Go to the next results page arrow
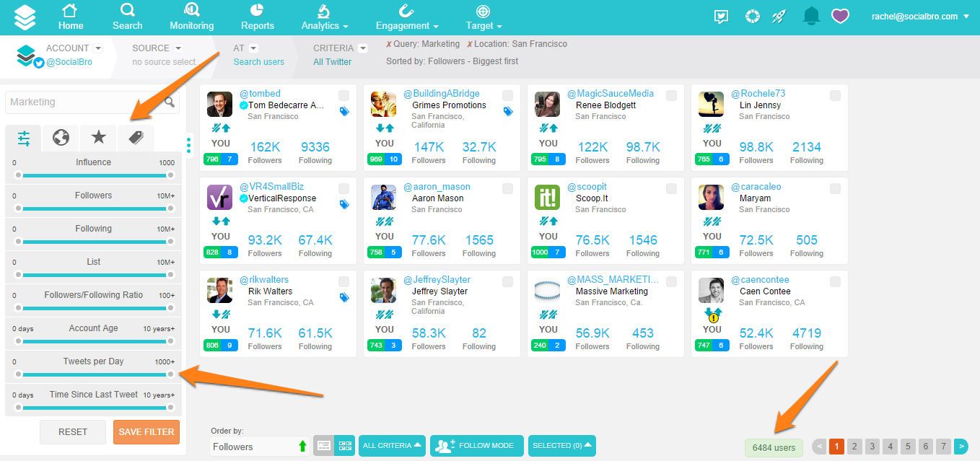 pos(961,447)
